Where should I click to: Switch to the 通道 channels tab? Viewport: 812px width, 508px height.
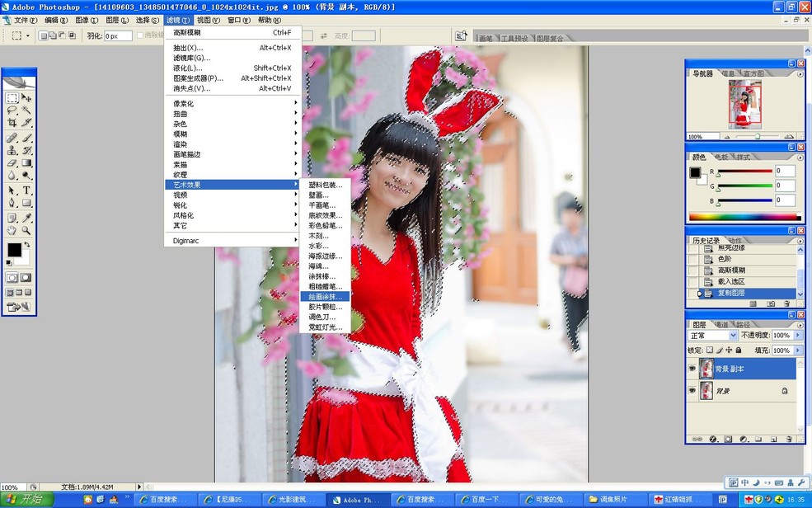tap(723, 324)
